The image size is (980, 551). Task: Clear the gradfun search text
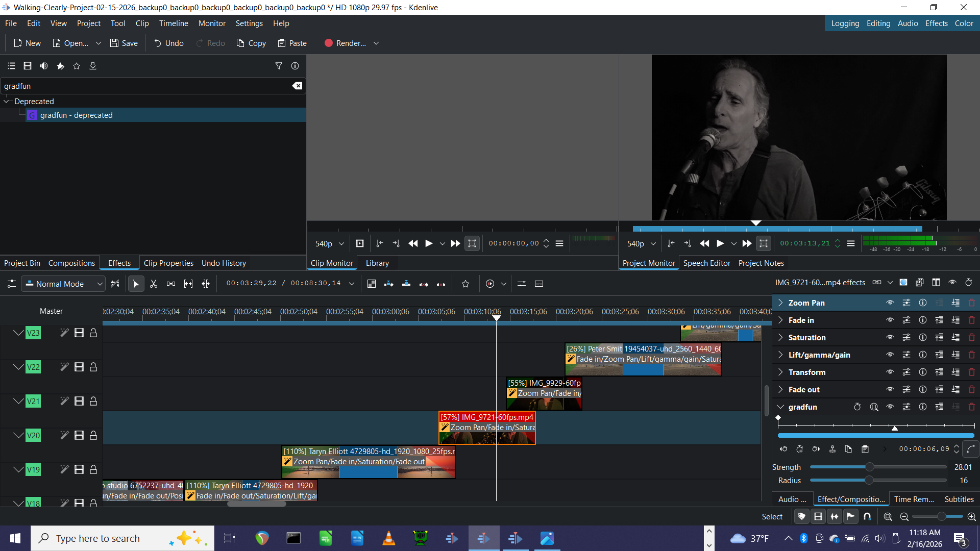[297, 86]
